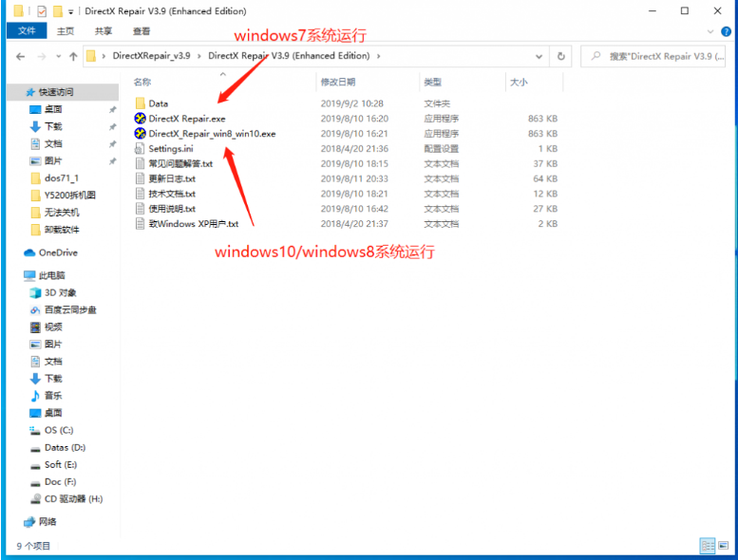This screenshot has width=738, height=560.
Task: Go back using the back arrow
Action: coord(20,56)
